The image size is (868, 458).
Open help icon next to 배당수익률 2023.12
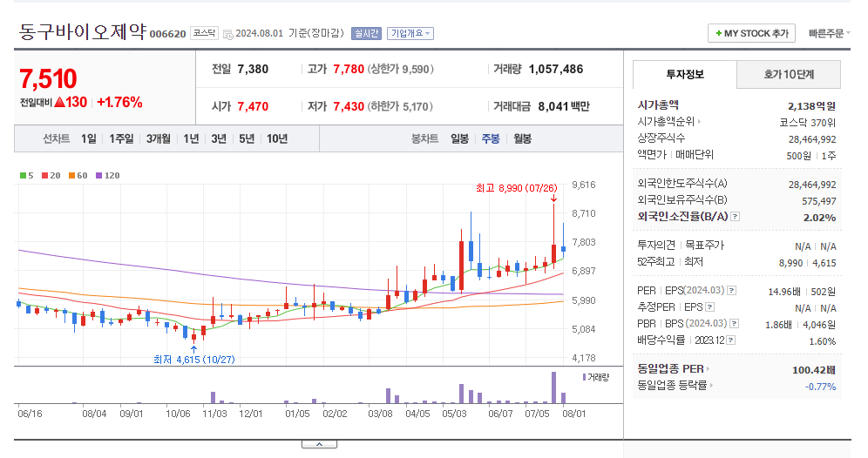[x=731, y=340]
